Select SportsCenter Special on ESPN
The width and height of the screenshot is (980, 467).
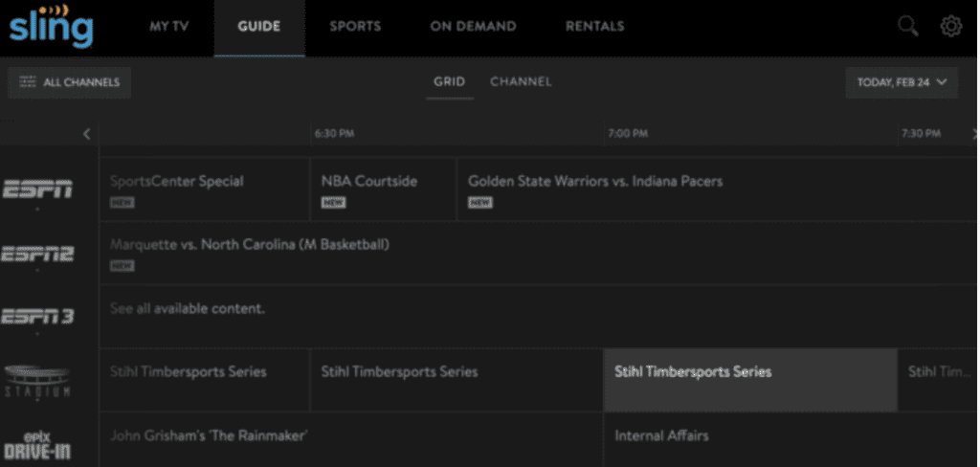pos(205,189)
